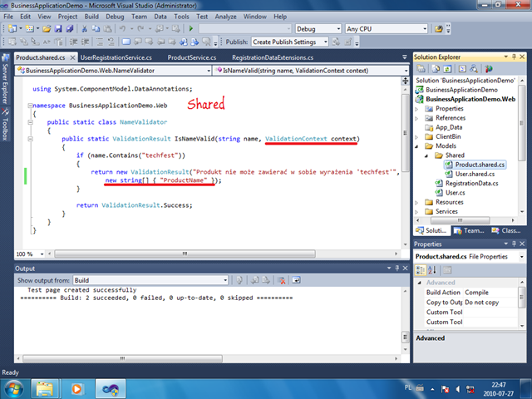Switch to the Team Explorer tab
This screenshot has width=532, height=399.
pos(470,231)
